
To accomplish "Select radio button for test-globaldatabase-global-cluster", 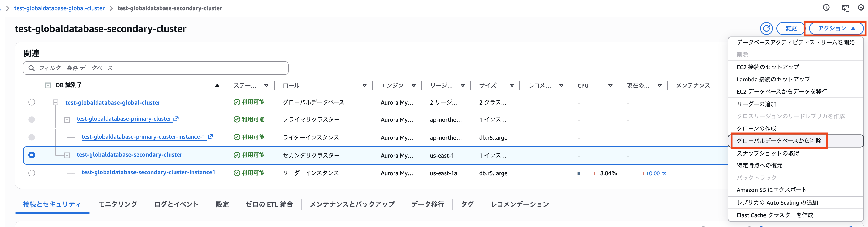I will [x=32, y=102].
